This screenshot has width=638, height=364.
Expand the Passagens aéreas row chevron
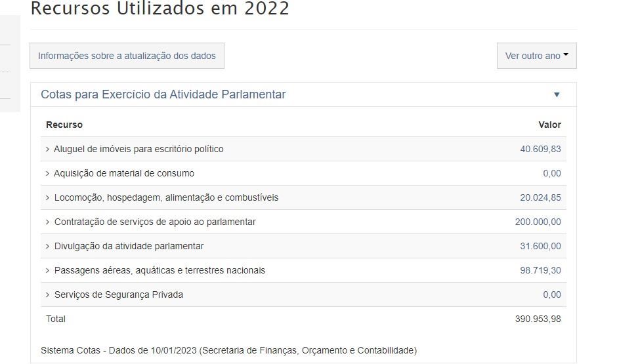[47, 270]
